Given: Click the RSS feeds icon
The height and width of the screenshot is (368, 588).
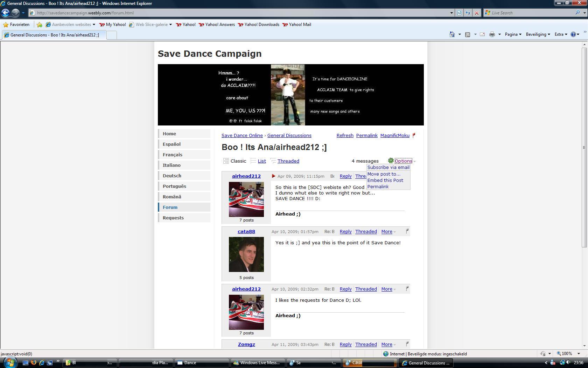Looking at the screenshot, I should coord(467,34).
